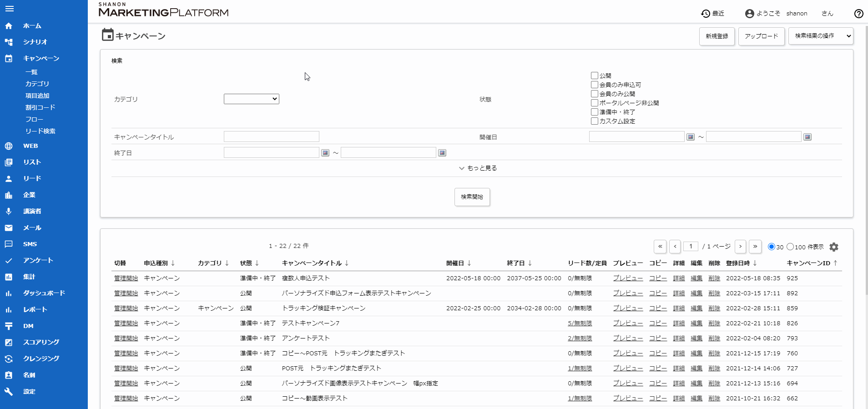This screenshot has height=409, width=868.
Task: Sort by 登録日時 column arrow
Action: click(755, 263)
